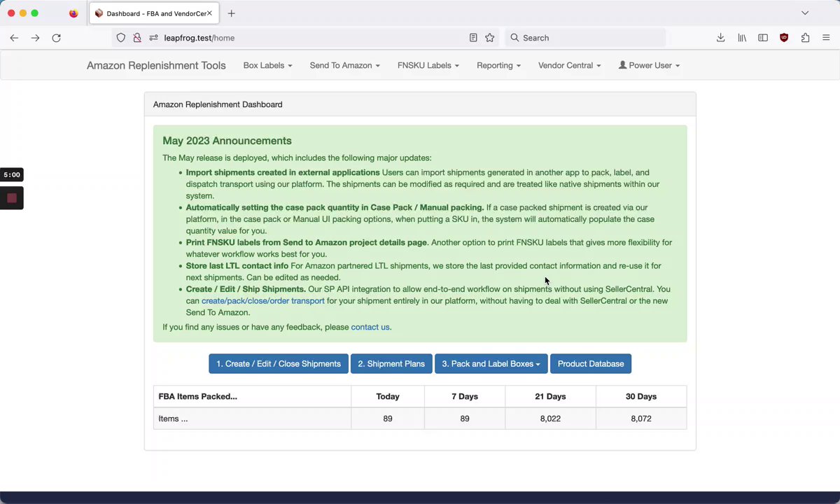Toggle reader view icon in address bar

pos(473,38)
